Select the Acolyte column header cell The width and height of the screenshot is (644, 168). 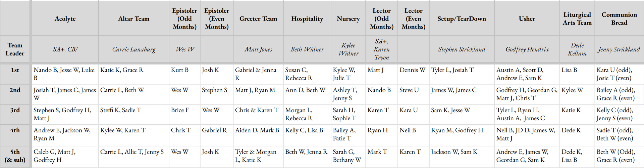tap(65, 18)
